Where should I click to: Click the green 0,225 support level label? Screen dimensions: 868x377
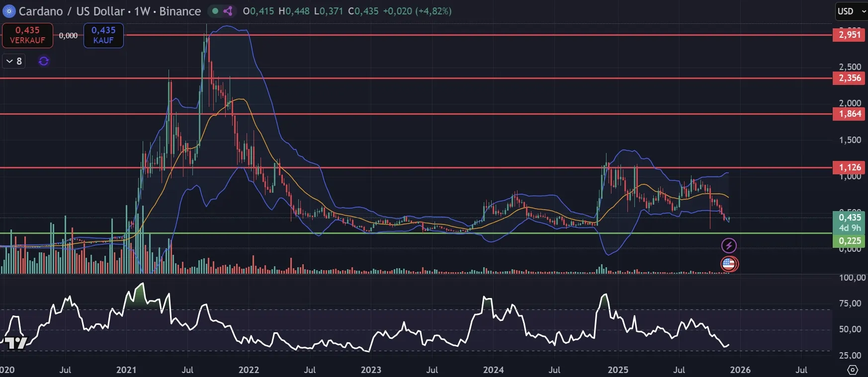tap(850, 241)
